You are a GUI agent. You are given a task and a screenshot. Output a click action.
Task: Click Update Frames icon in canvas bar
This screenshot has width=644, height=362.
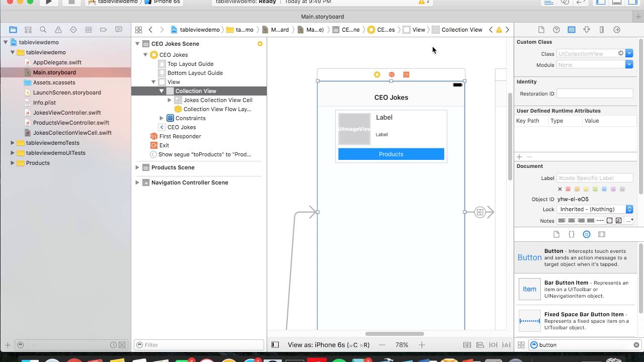point(467,345)
